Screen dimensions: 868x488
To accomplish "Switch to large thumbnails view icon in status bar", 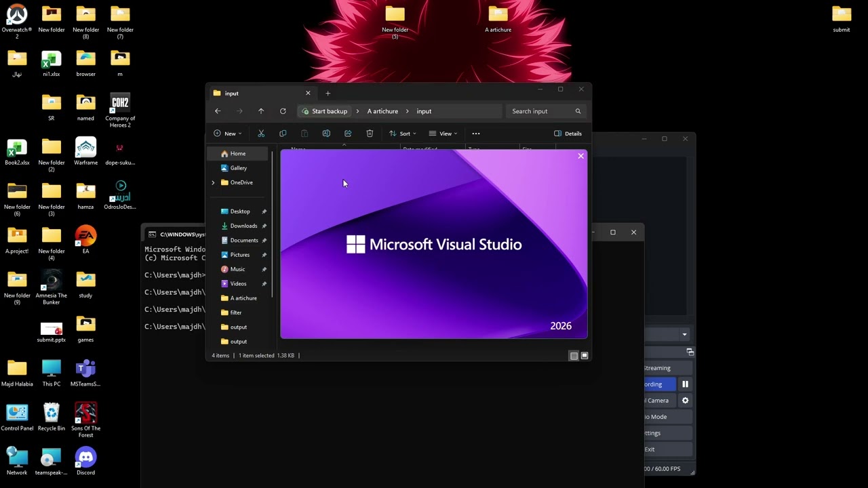I will 585,356.
